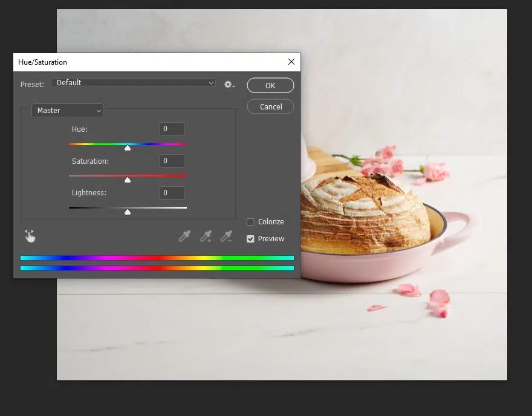
Task: Select the standard eyedropper sampler
Action: pos(184,235)
